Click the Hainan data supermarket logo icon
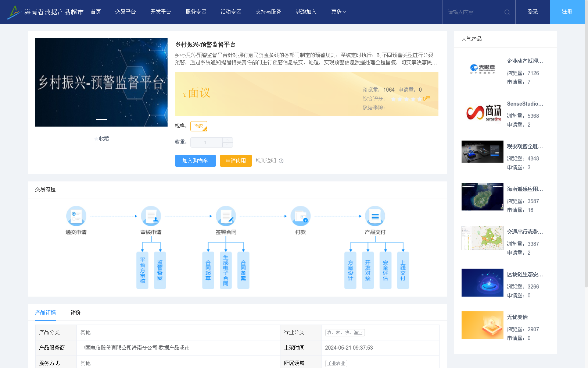 tap(14, 12)
